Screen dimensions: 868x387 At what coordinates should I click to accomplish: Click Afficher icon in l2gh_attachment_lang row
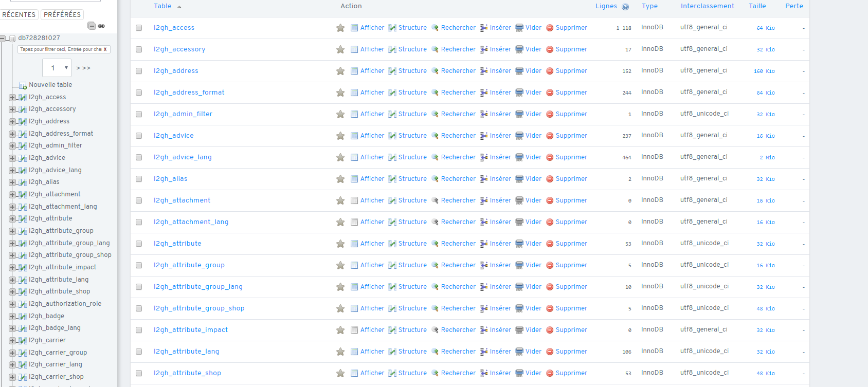[354, 222]
